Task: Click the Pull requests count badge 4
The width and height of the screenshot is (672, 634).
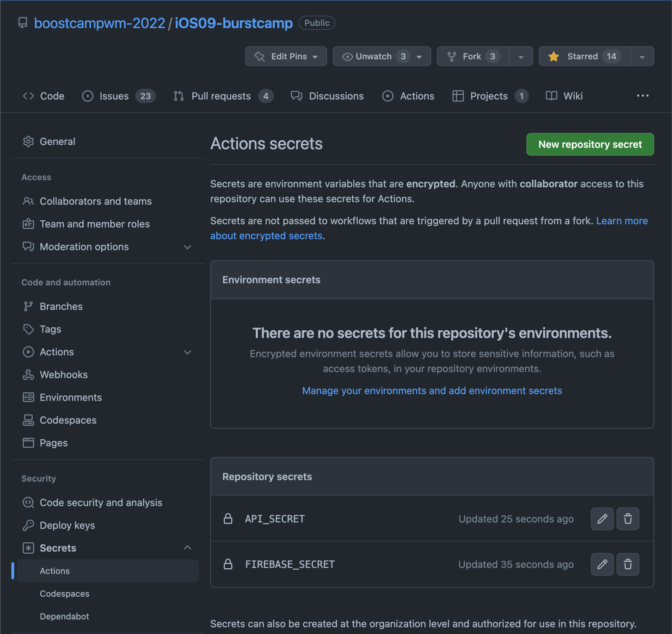Action: coord(266,96)
